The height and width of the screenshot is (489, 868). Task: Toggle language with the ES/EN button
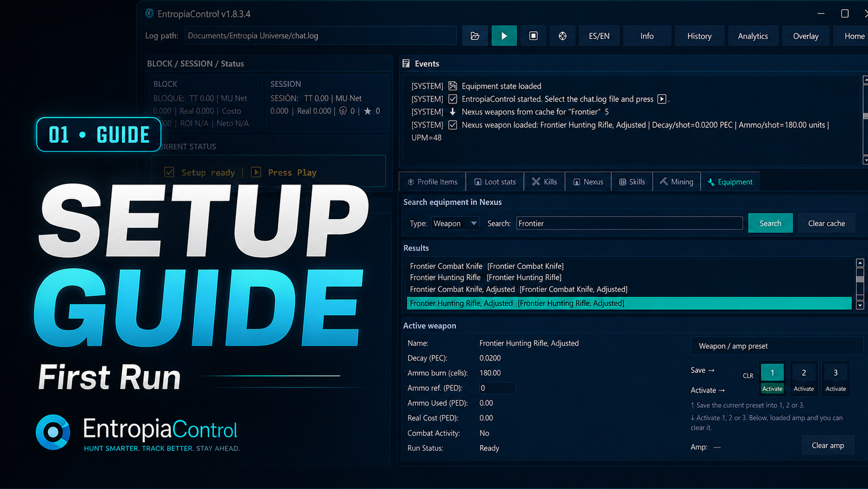(599, 36)
